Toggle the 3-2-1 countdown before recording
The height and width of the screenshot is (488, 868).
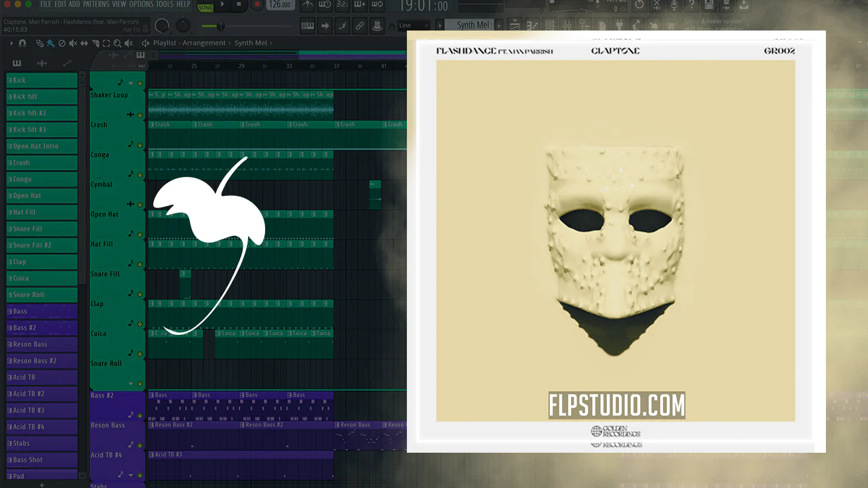click(x=342, y=5)
